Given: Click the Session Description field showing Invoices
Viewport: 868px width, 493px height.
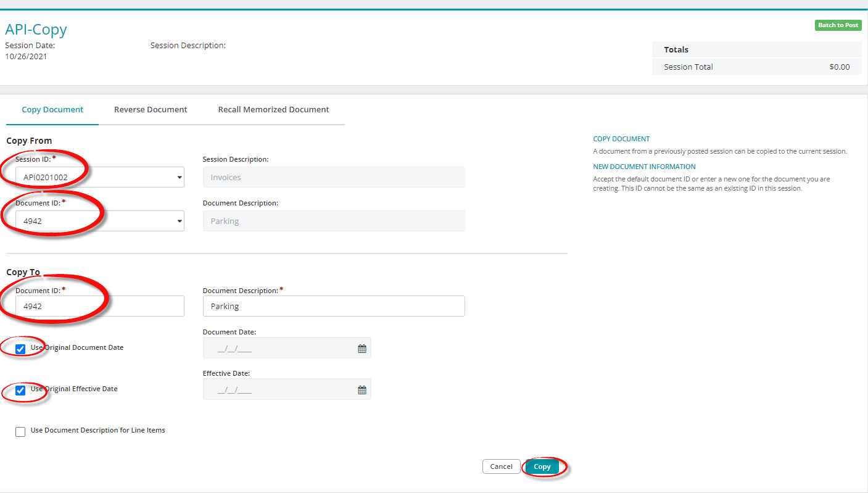Looking at the screenshot, I should point(333,178).
